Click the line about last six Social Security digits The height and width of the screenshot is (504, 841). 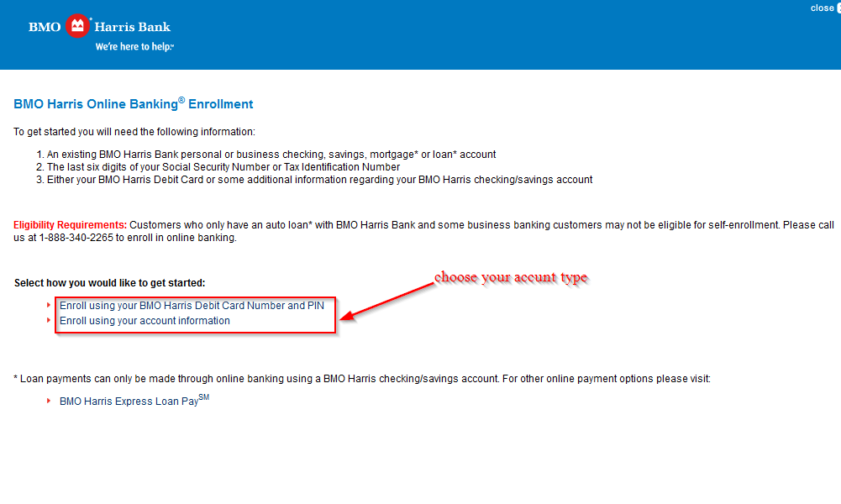pyautogui.click(x=223, y=167)
